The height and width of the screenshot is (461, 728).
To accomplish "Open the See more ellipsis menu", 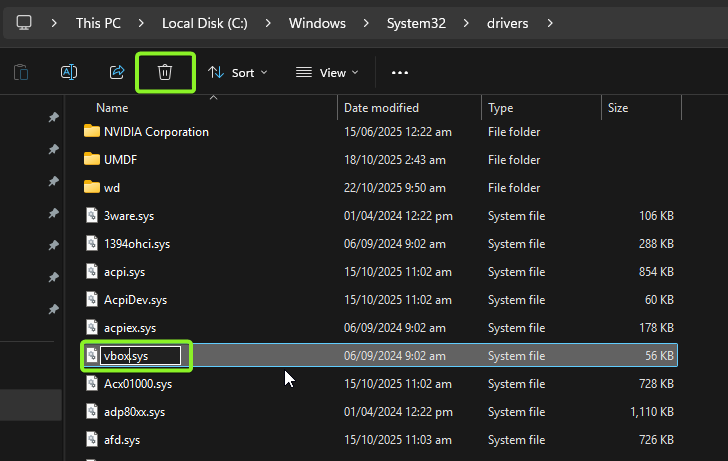I will click(x=400, y=72).
